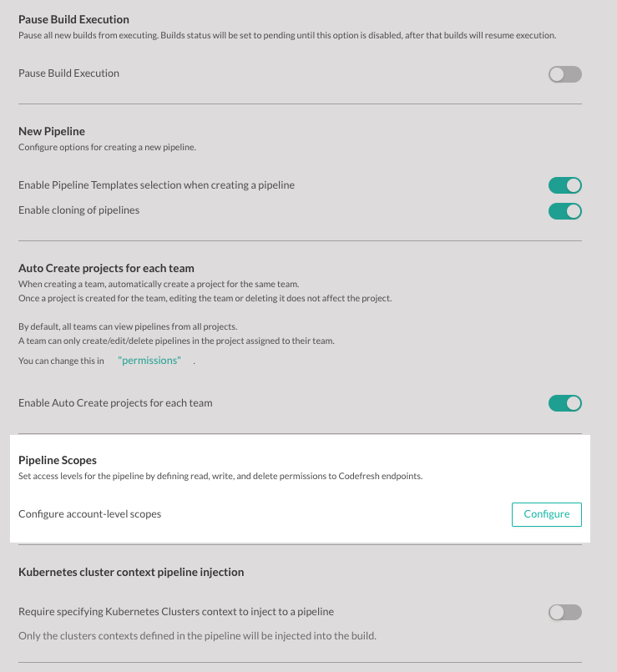Screen dimensions: 617x672
Task: Click the "Enable Auto Create projects for each team" label
Action: coord(115,403)
